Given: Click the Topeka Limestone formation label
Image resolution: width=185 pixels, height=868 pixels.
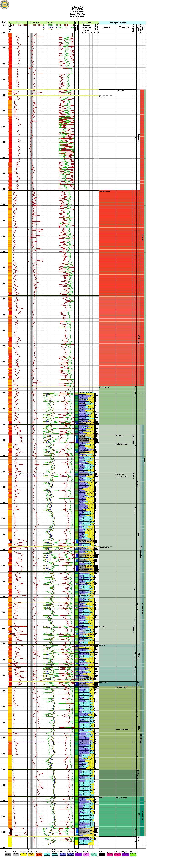Looking at the screenshot, I should point(122,477).
